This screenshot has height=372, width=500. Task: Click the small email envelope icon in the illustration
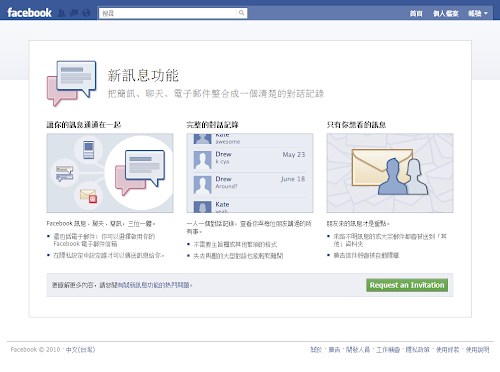(88, 196)
